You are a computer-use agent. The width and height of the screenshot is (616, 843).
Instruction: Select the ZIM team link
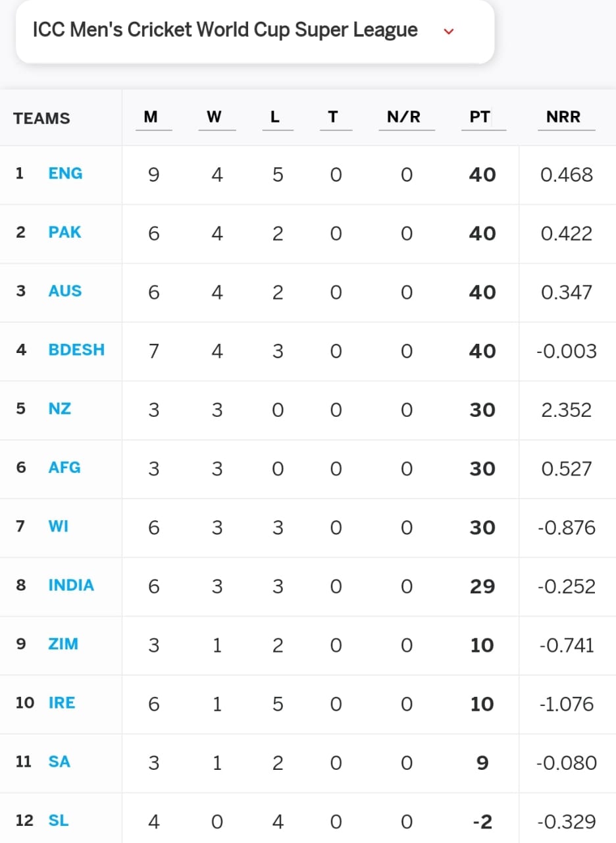63,643
